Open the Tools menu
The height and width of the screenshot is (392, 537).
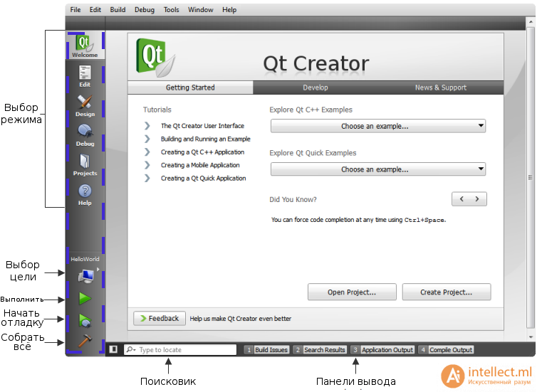(171, 9)
